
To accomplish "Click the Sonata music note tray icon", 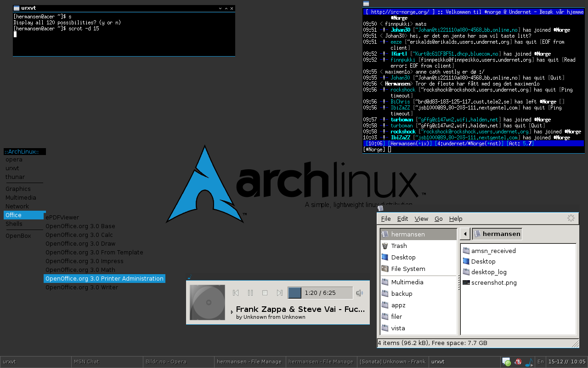I will coord(529,362).
